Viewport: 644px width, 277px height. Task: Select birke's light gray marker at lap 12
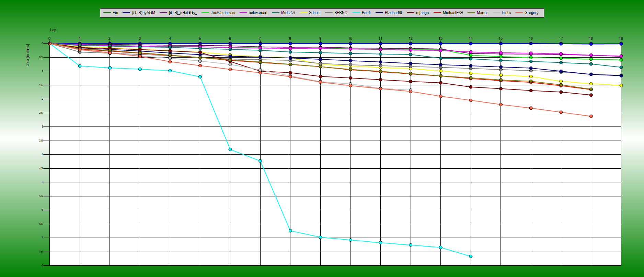[x=411, y=90]
